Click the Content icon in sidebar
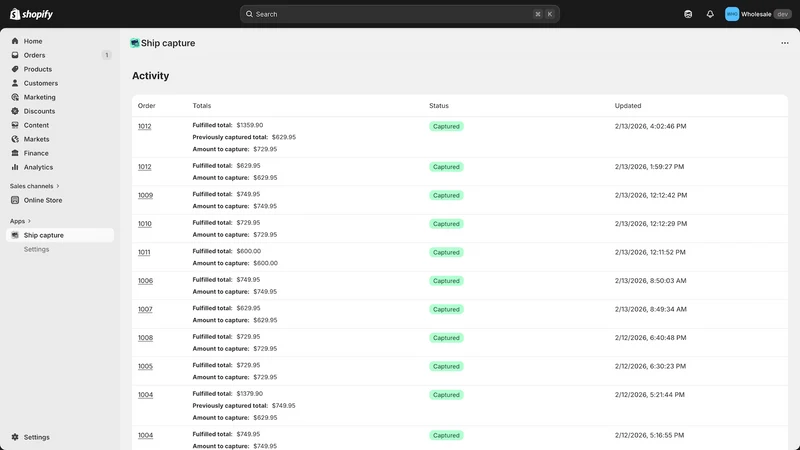Image resolution: width=800 pixels, height=450 pixels. [15, 125]
